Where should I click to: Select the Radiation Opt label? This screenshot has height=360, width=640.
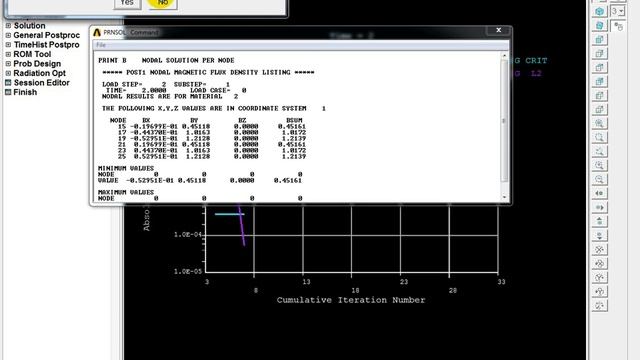40,73
